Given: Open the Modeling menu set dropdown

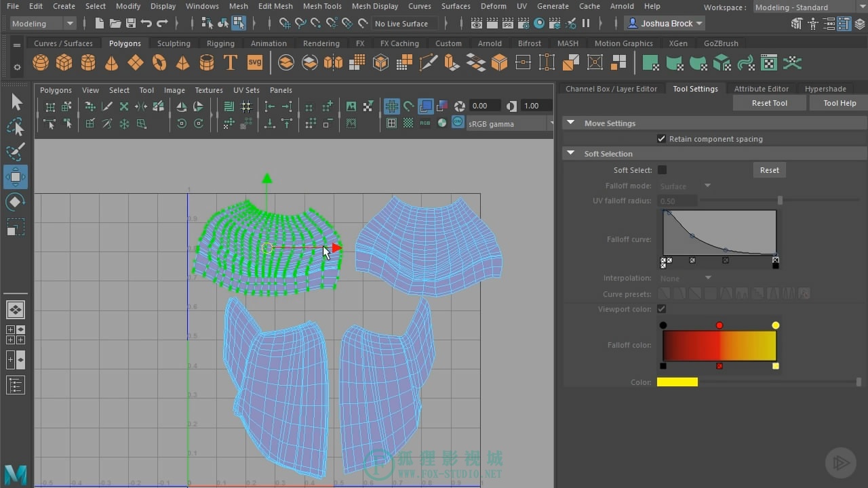Looking at the screenshot, I should click(43, 24).
